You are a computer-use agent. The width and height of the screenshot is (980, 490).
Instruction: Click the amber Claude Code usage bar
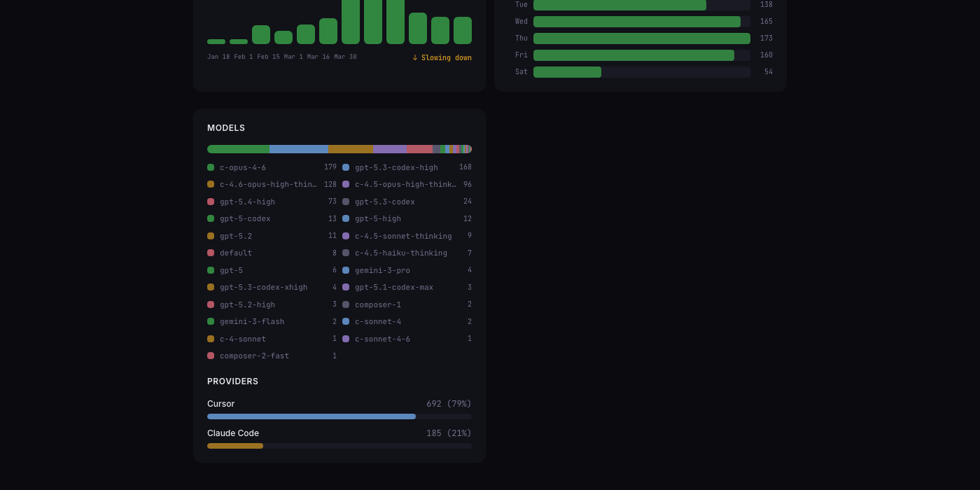235,446
